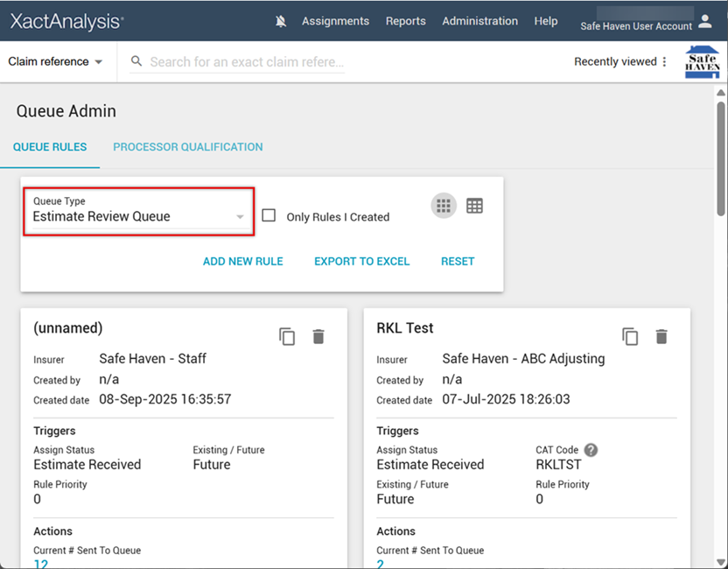Open the Processor Qualification tab

coord(187,147)
